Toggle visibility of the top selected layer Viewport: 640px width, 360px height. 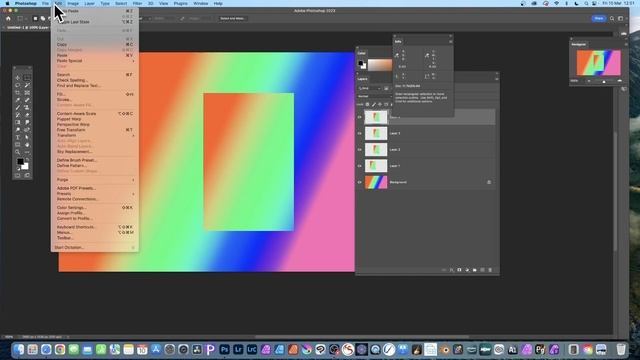pos(360,117)
